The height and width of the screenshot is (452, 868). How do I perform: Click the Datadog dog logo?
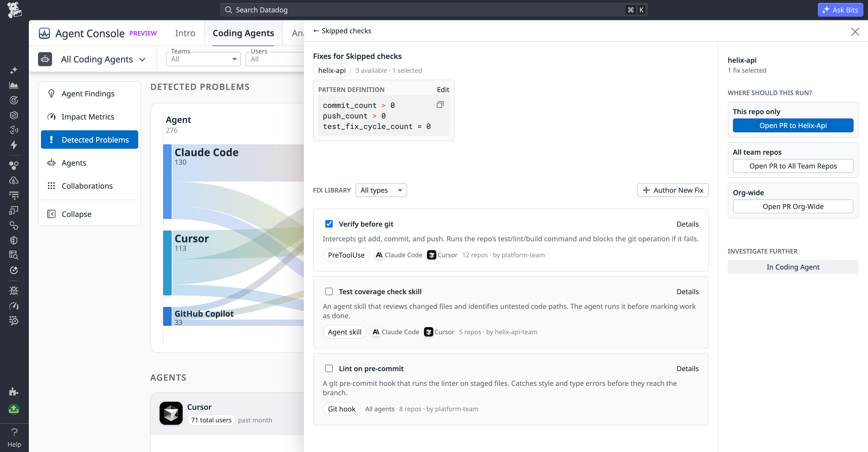tap(14, 10)
